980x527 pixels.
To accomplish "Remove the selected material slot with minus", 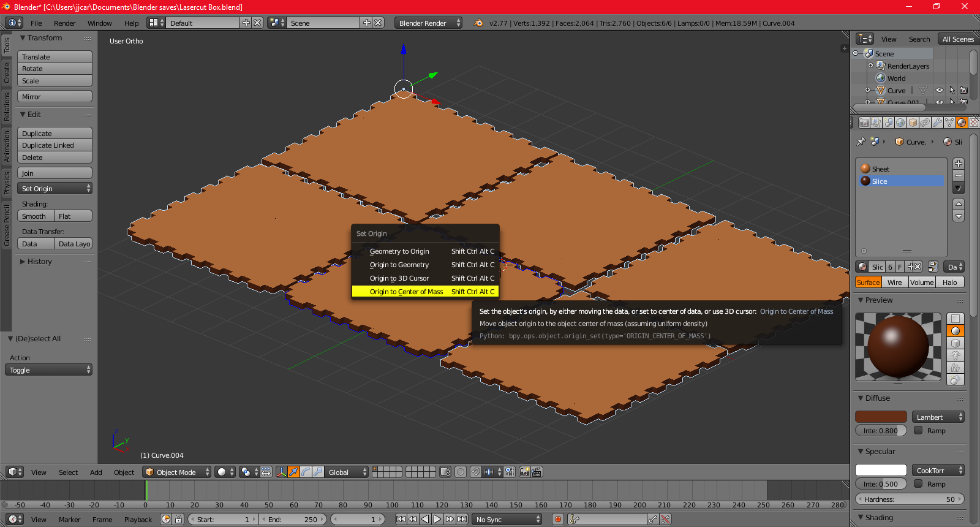I will click(x=959, y=176).
